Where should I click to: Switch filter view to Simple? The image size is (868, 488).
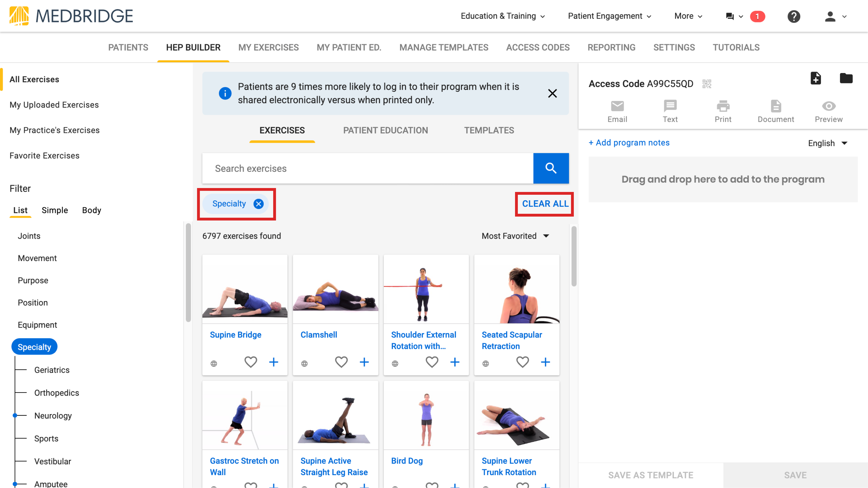coord(55,210)
